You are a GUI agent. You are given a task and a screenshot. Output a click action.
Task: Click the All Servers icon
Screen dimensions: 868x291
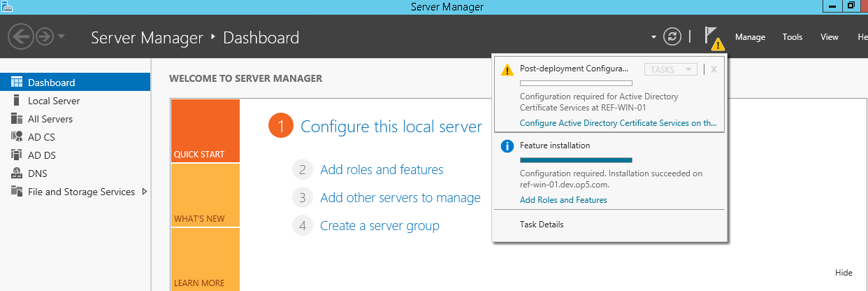click(17, 119)
